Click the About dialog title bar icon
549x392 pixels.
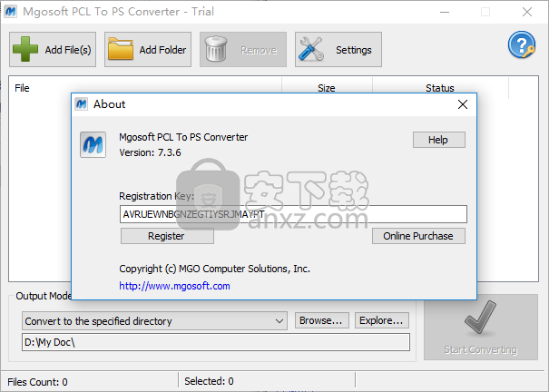tap(82, 104)
